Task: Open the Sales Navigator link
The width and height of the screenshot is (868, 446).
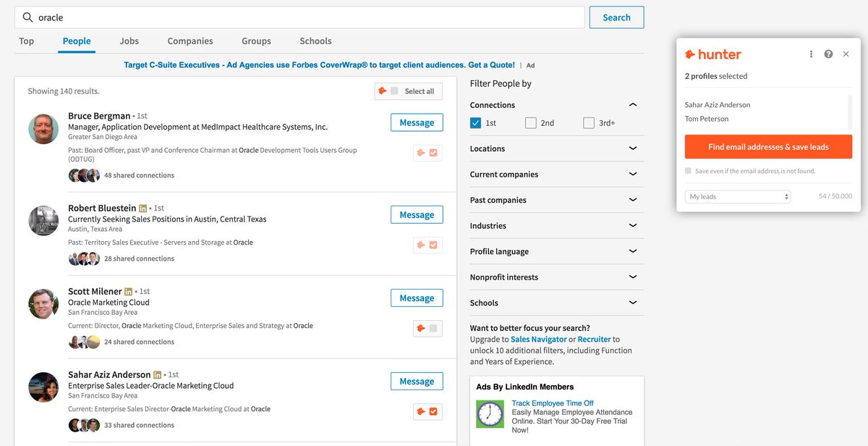Action: pos(538,339)
